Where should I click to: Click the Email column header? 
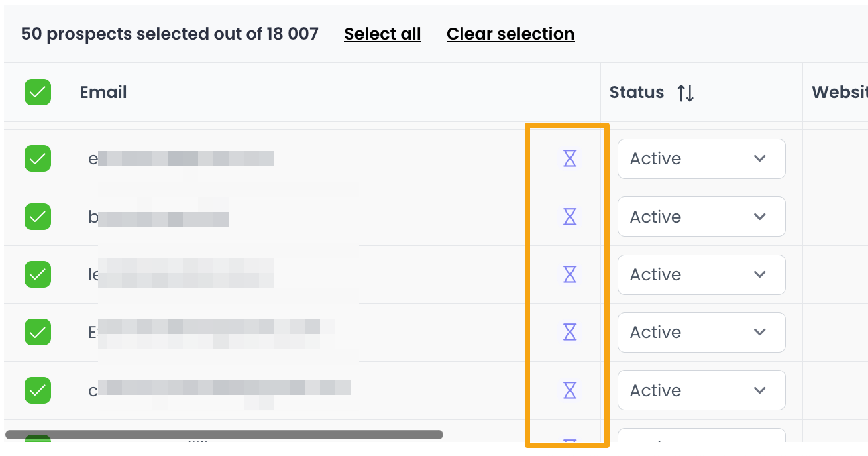(x=103, y=92)
